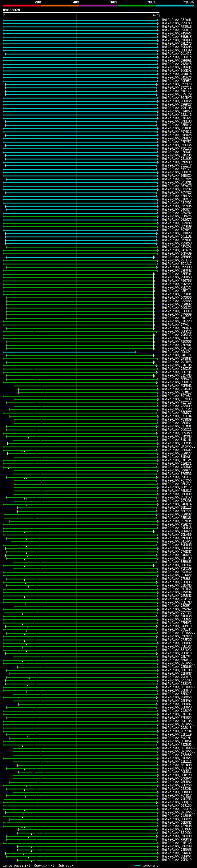
Task: Select hit label UniRef100_B2IE89
Action: (x=176, y=768)
